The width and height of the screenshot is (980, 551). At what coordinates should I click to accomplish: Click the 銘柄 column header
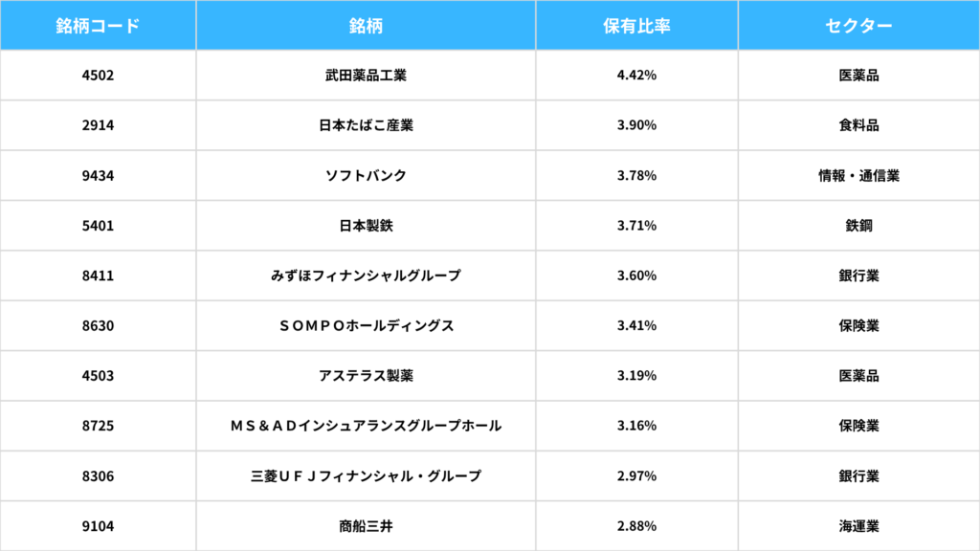point(366,25)
